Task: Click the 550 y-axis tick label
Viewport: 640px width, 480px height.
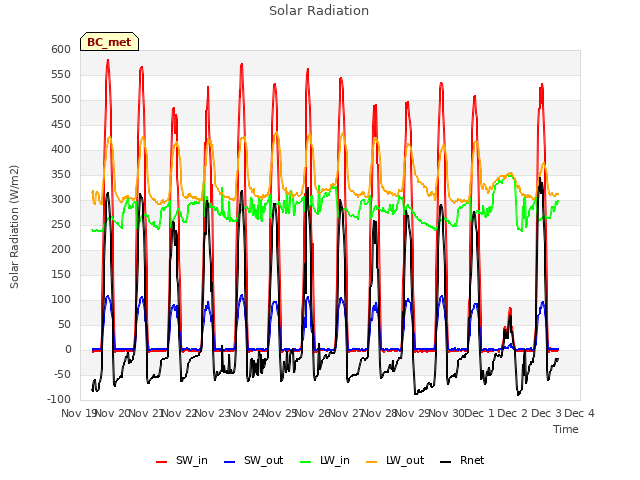Action: 61,74
